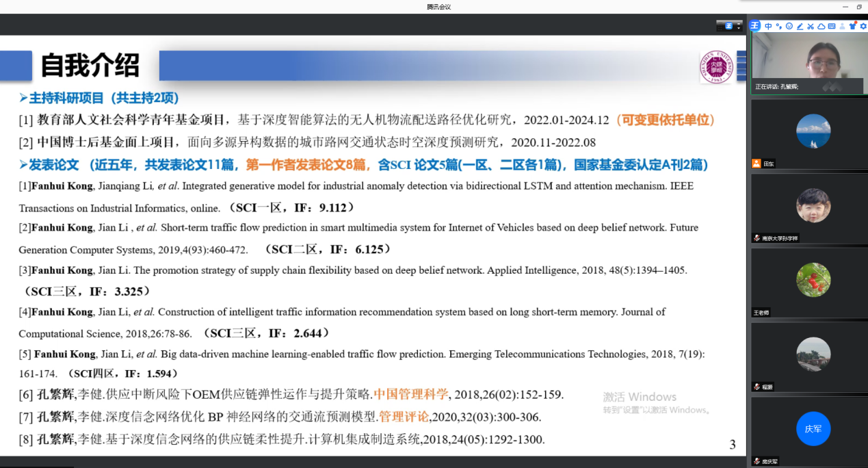Click the 腾讯会议 window title

pos(438,7)
